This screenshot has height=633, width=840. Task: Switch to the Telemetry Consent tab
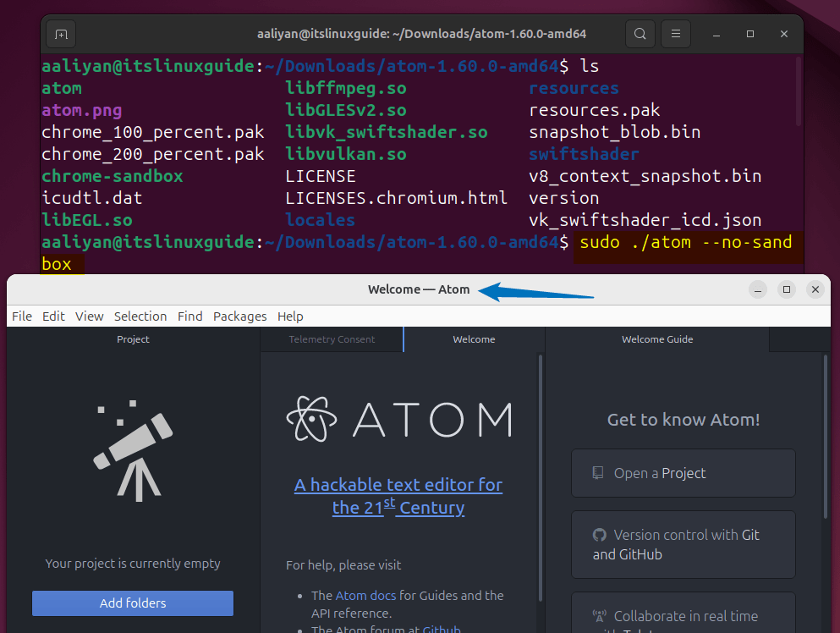pyautogui.click(x=331, y=339)
